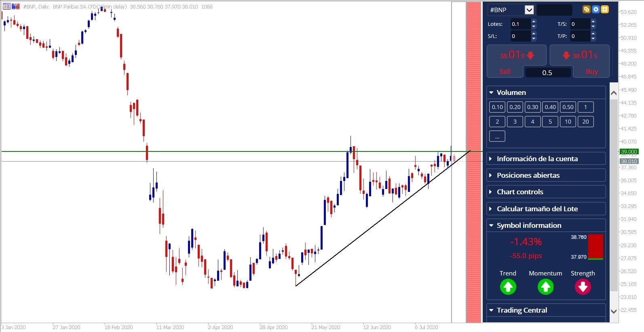The image size is (644, 332).
Task: Increase the S/L value with up arrow
Action: [534, 34]
